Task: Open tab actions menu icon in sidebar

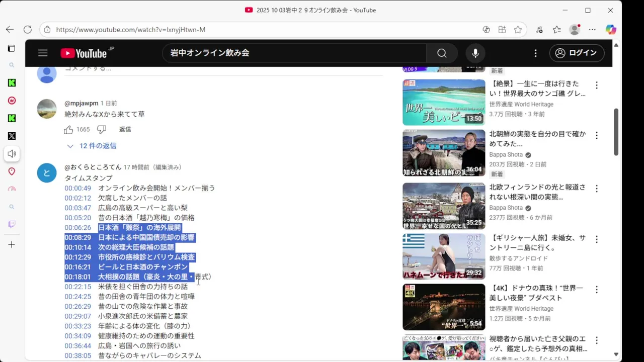Action: 12,48
